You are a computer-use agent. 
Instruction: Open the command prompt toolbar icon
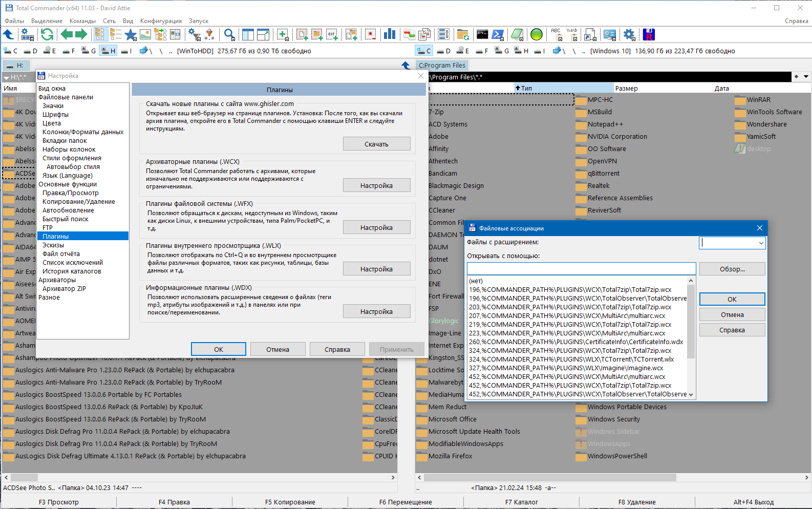click(482, 35)
